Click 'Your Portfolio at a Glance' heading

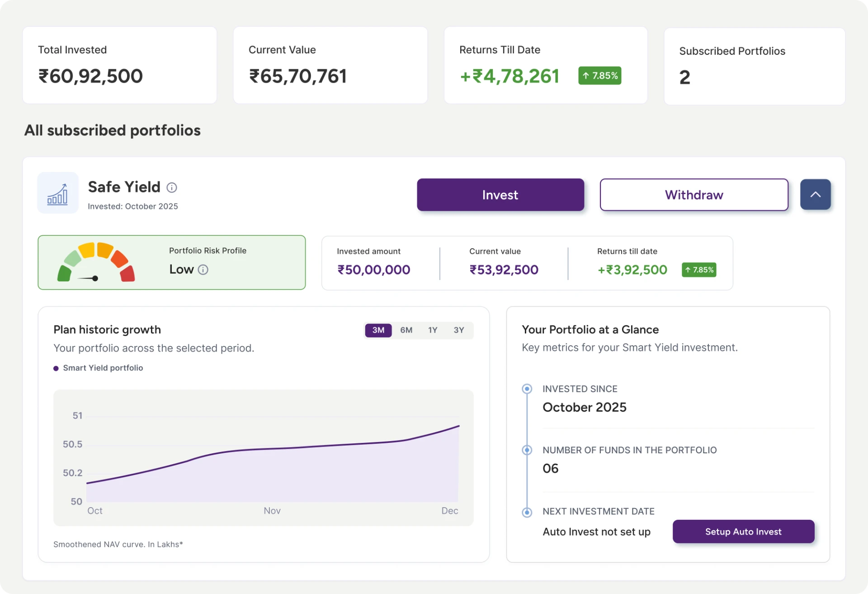click(590, 329)
